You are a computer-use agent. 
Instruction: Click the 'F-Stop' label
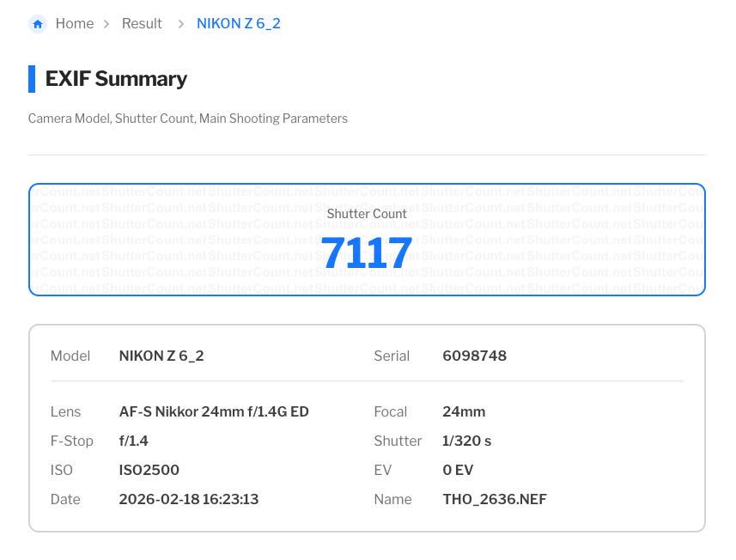tap(72, 441)
